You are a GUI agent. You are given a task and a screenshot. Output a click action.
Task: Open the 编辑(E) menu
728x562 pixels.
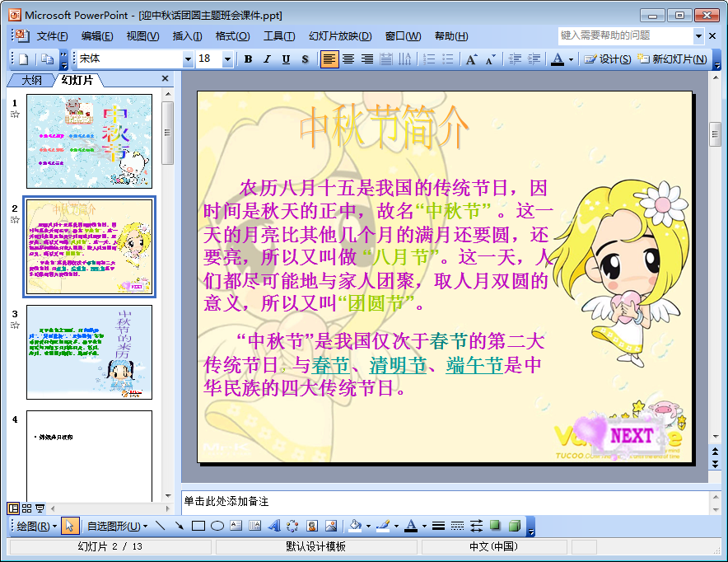click(x=97, y=36)
